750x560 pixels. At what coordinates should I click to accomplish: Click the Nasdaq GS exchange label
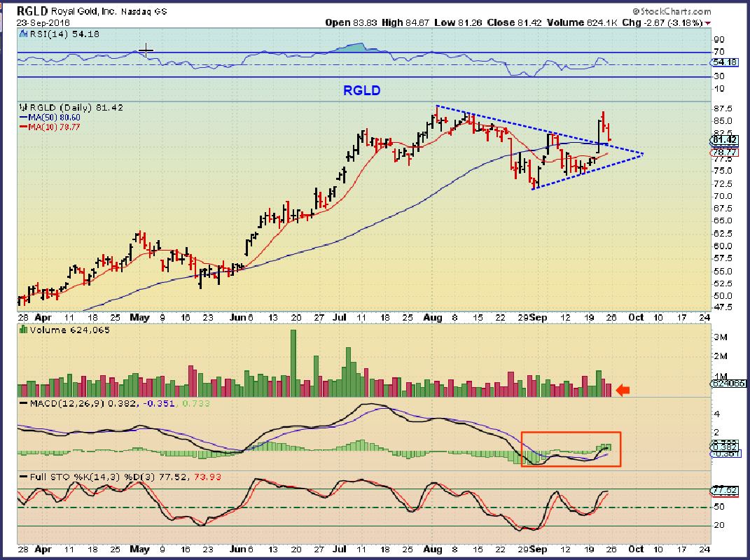[144, 11]
